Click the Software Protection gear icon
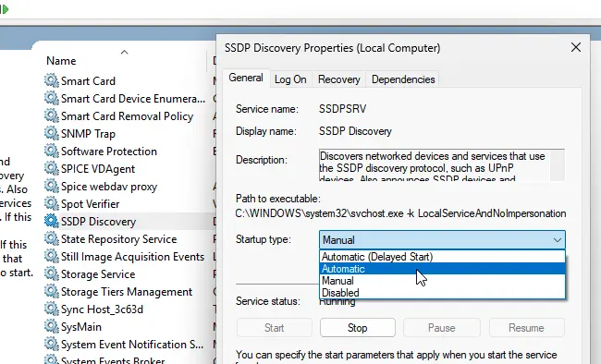Viewport: 601px width, 364px height. coord(52,151)
